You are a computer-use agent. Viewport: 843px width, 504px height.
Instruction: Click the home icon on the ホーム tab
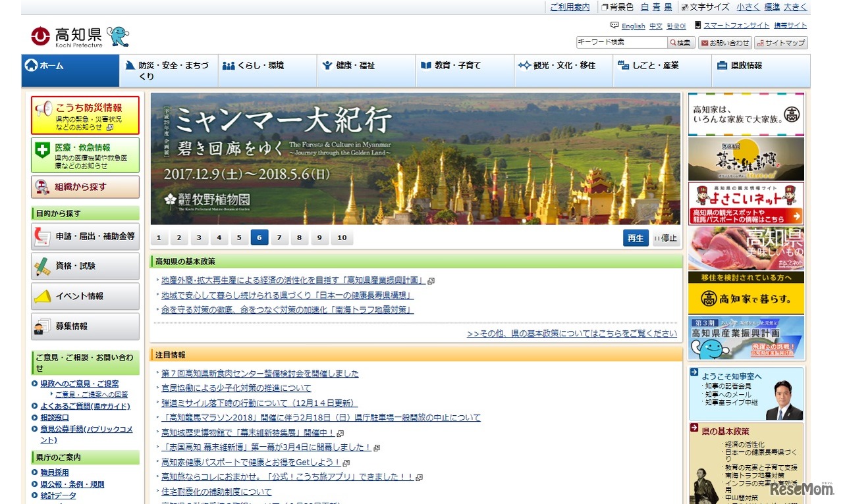(x=30, y=65)
